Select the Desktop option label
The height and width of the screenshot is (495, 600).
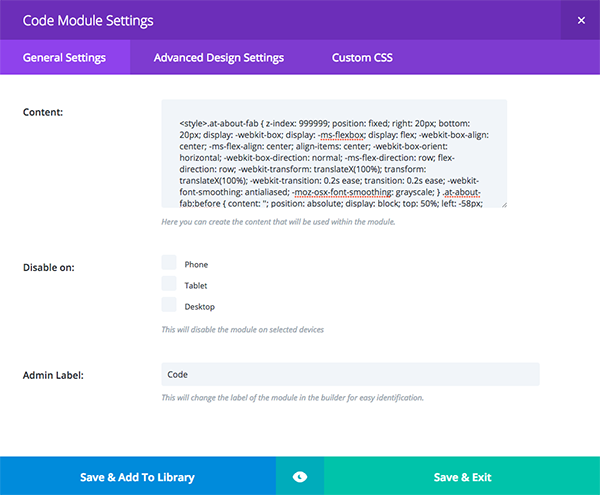point(200,307)
